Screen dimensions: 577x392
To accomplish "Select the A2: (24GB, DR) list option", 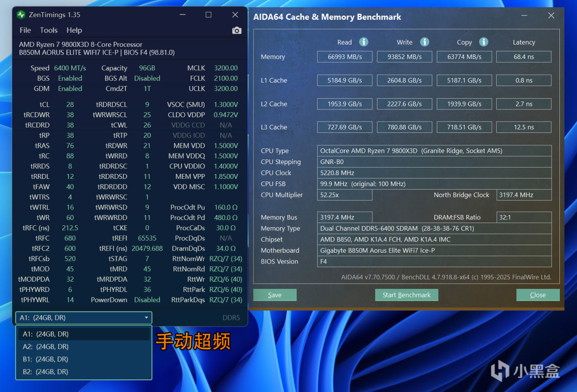I will 84,346.
